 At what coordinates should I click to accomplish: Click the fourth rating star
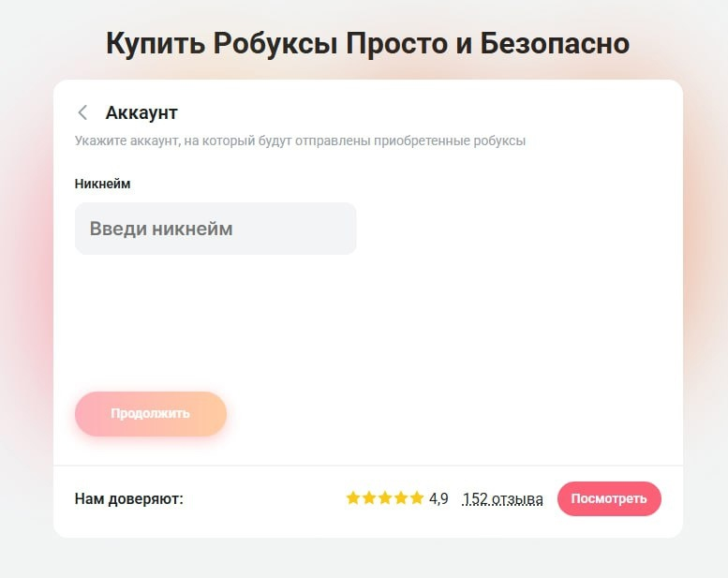coord(401,498)
